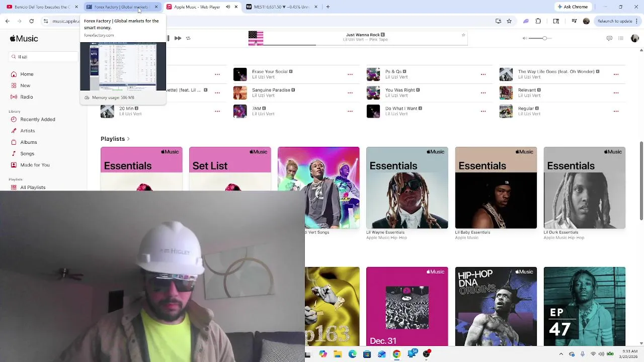Open more options for Relevant

[x=616, y=93]
